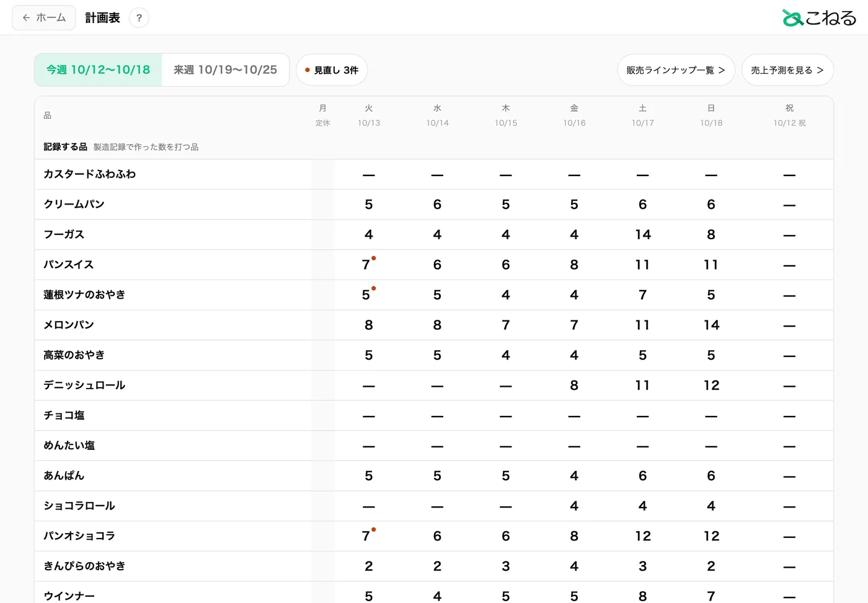Viewport: 868px width, 603px height.
Task: Click デニッシュロール Sunday value 12
Action: coord(711,385)
